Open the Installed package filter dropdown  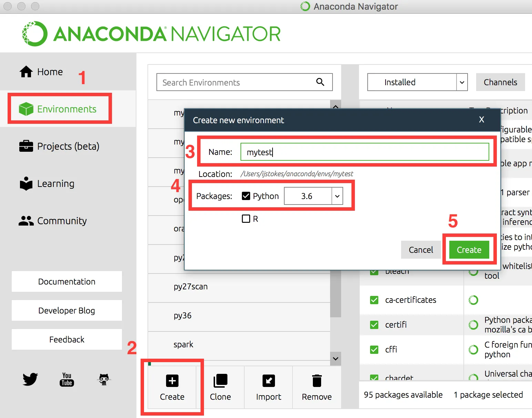(418, 82)
